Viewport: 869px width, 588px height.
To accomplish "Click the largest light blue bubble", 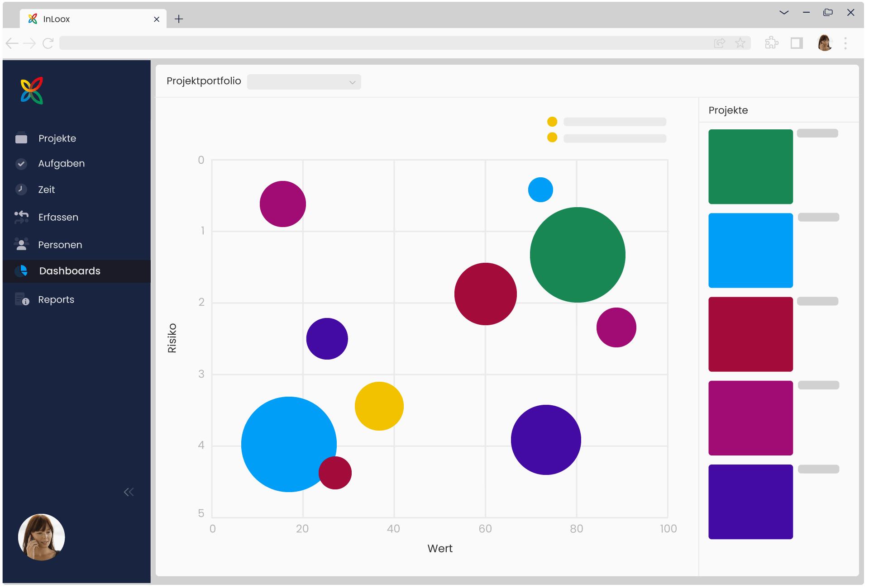I will 289,445.
